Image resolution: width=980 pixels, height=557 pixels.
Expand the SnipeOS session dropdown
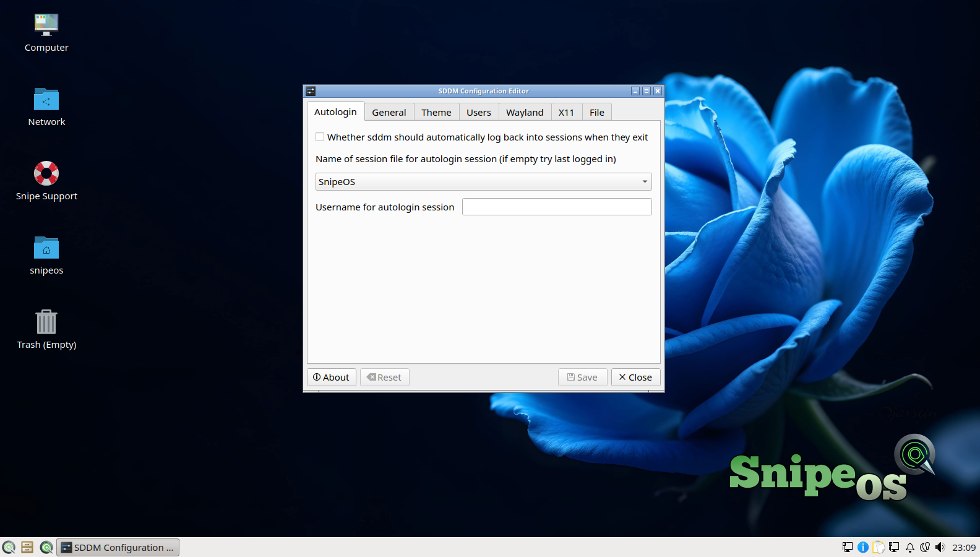click(x=484, y=181)
